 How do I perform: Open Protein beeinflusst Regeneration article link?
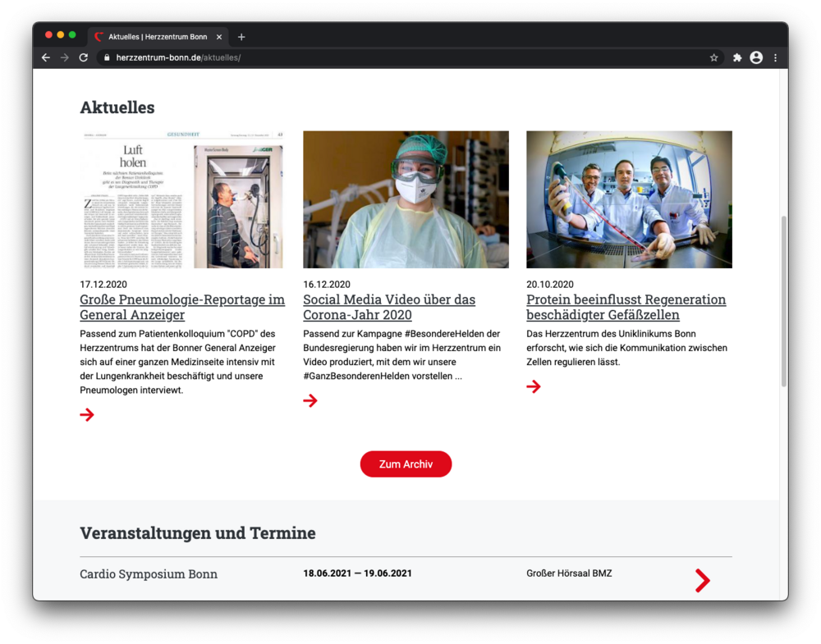pos(626,307)
